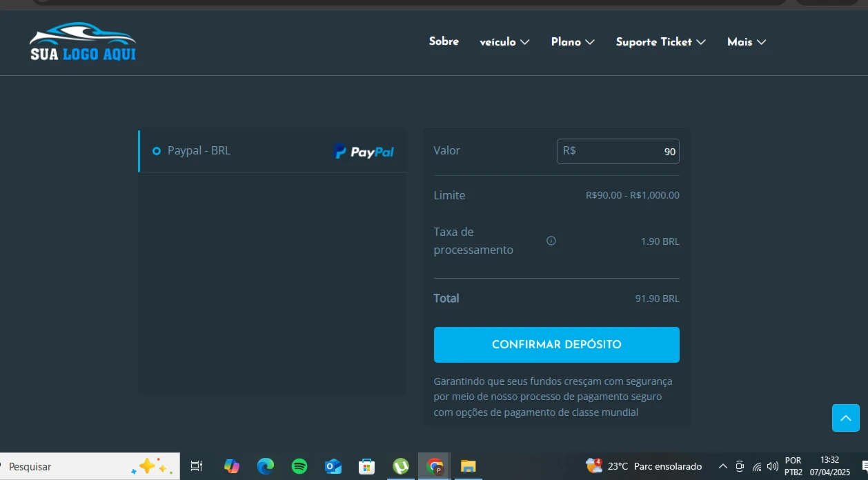Click the R$90.00 - R$1,000.00 limit text

coord(633,195)
